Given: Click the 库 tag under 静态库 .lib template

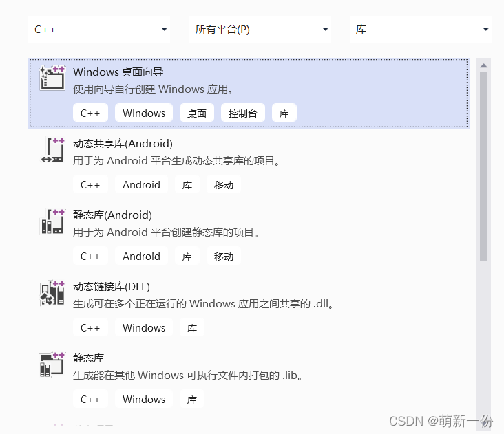Looking at the screenshot, I should 192,400.
